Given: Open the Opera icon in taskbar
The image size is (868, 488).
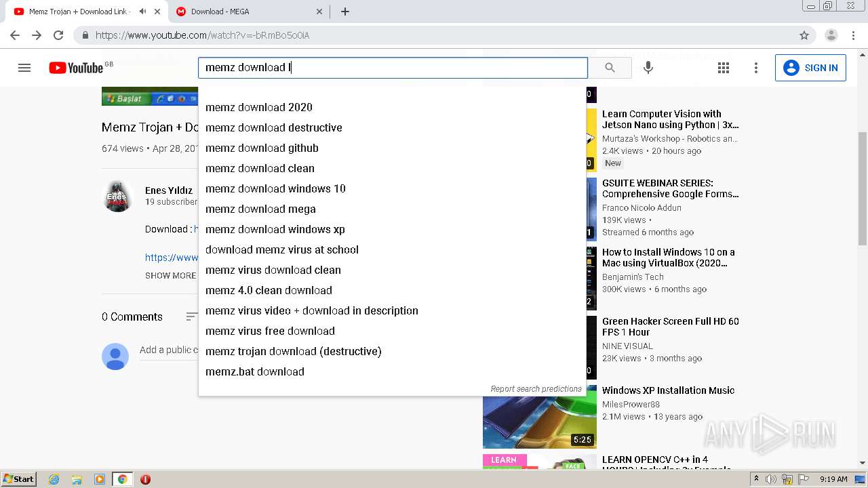Looking at the screenshot, I should click(145, 479).
